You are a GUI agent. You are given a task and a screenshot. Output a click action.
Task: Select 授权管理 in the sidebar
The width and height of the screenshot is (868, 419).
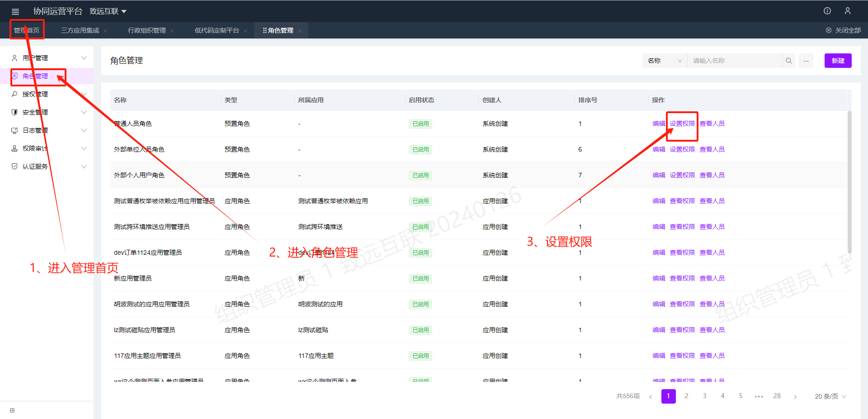pos(35,94)
